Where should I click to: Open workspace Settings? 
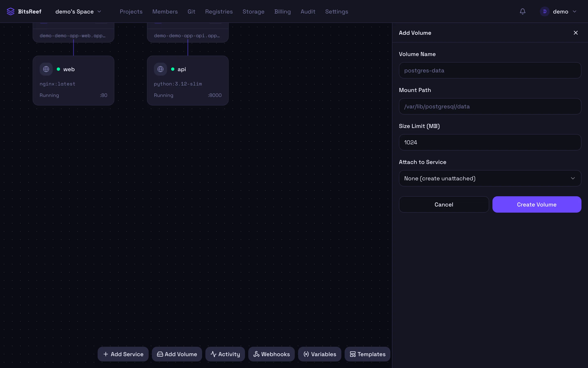[x=336, y=11]
